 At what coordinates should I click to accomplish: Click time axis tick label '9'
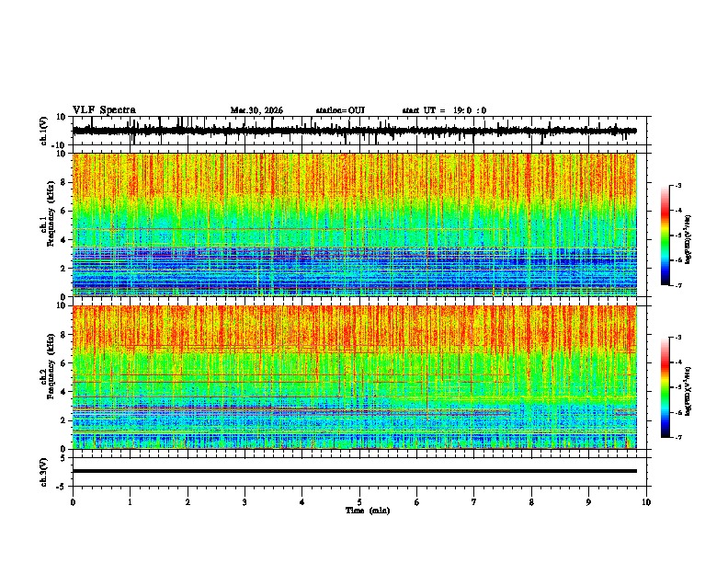[x=588, y=502]
